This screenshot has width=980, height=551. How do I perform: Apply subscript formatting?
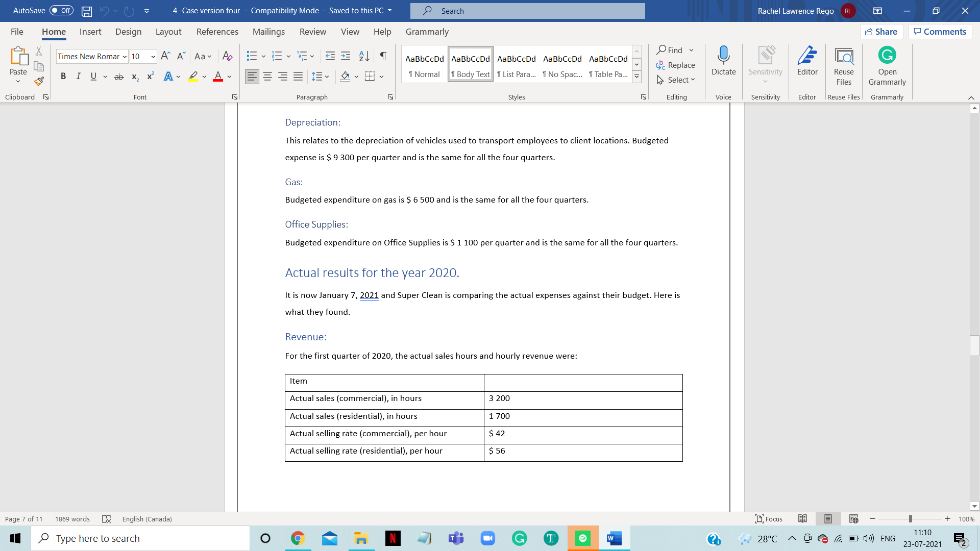(135, 76)
